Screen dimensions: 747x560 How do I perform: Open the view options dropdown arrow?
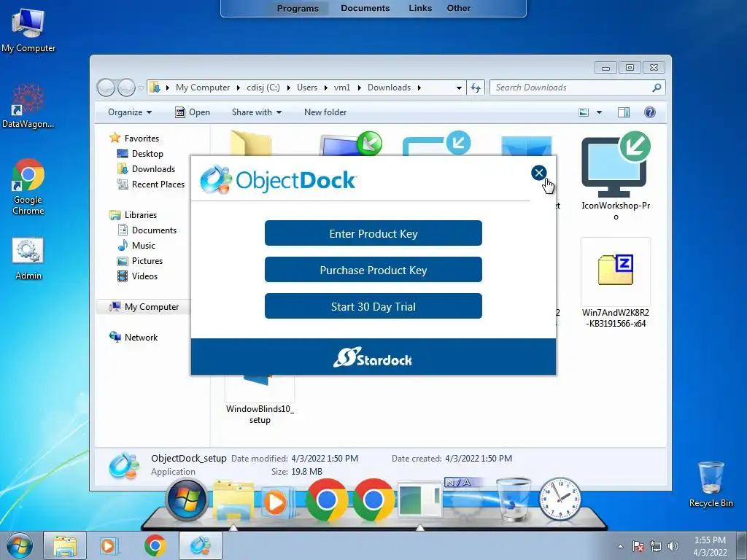[600, 112]
